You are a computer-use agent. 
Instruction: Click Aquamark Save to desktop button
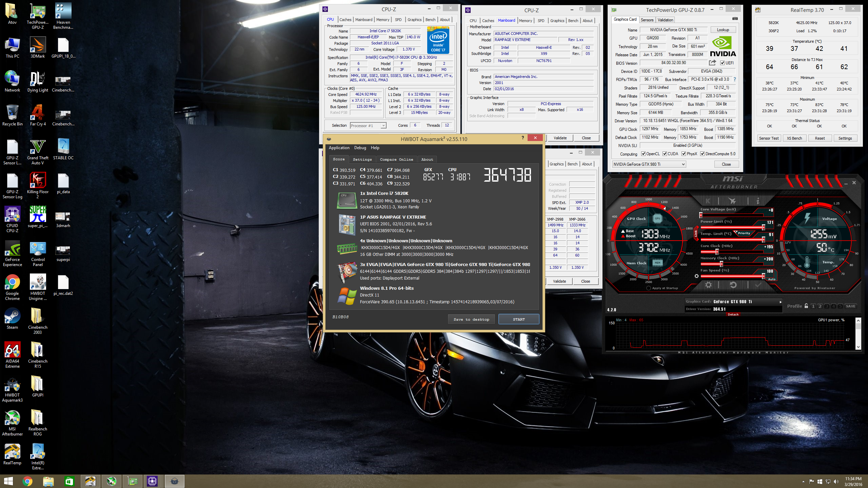(x=471, y=319)
